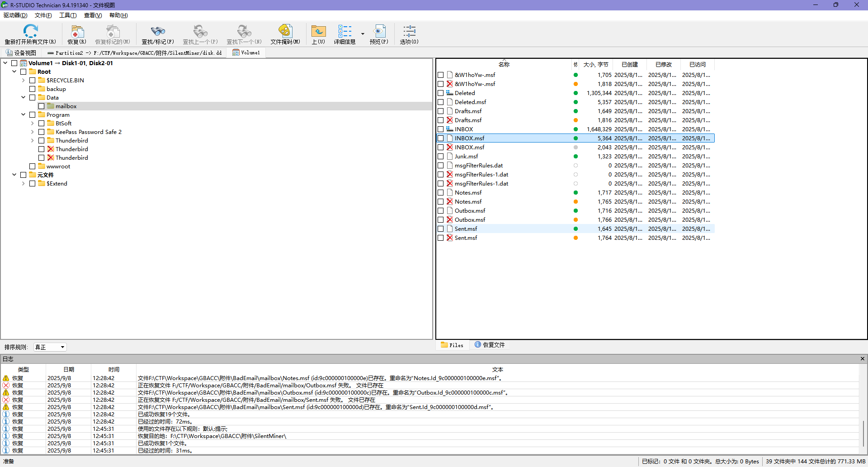The width and height of the screenshot is (868, 467).
Task: Sort files by the Size (大小) column header
Action: (595, 65)
